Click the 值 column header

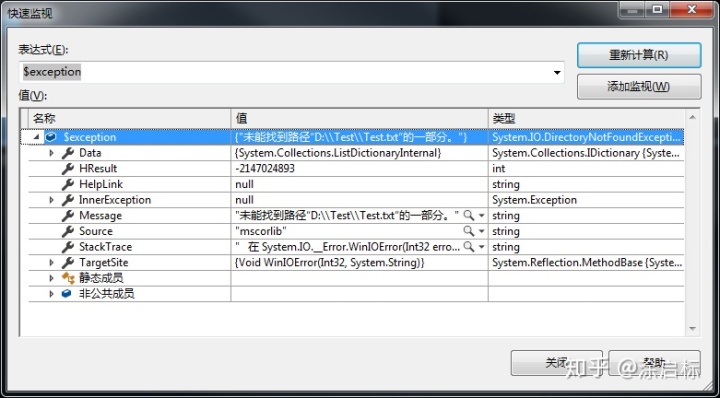pyautogui.click(x=360, y=118)
